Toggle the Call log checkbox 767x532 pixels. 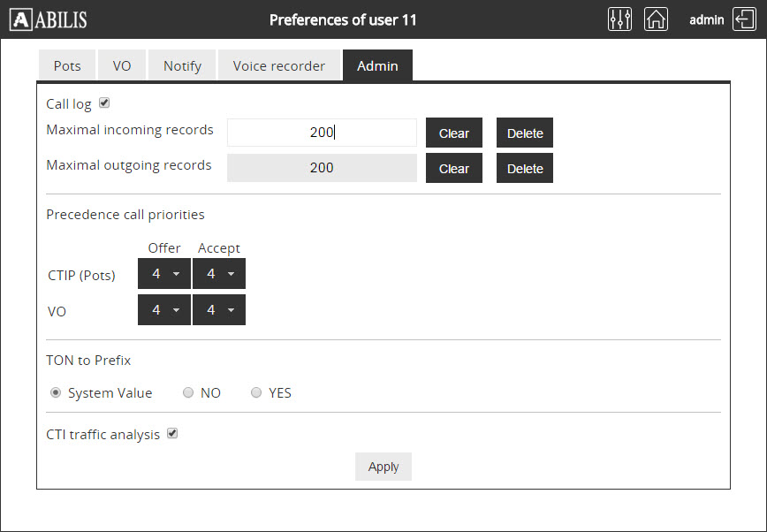104,103
